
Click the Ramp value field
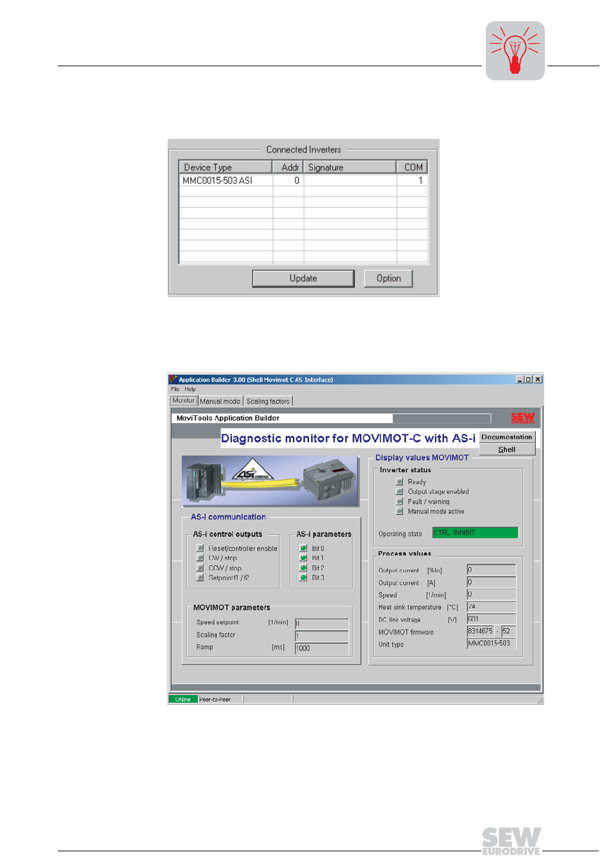coord(321,648)
